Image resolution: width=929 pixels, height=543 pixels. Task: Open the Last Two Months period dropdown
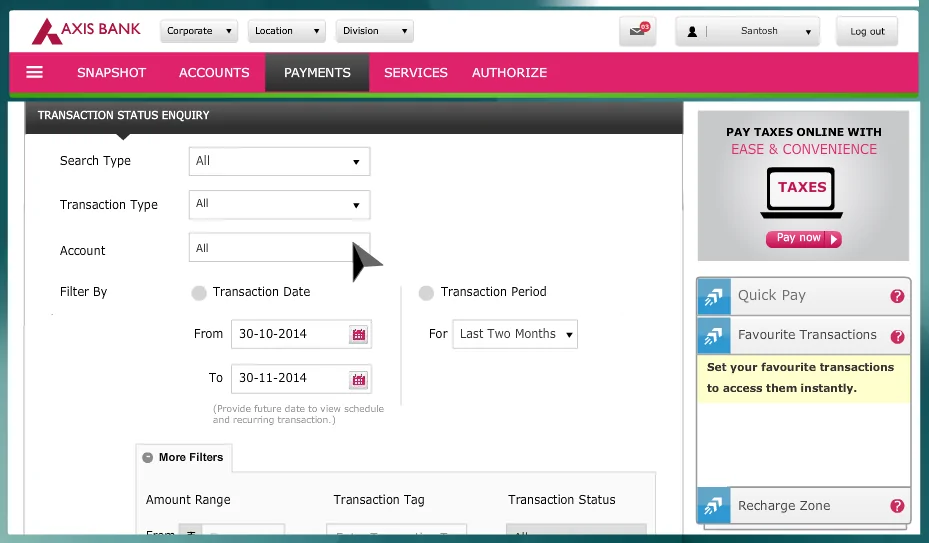515,334
